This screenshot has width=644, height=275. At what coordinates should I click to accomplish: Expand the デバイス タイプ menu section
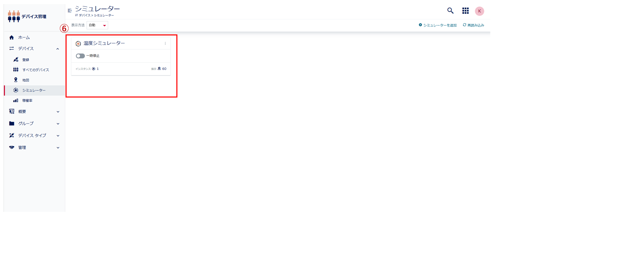58,136
